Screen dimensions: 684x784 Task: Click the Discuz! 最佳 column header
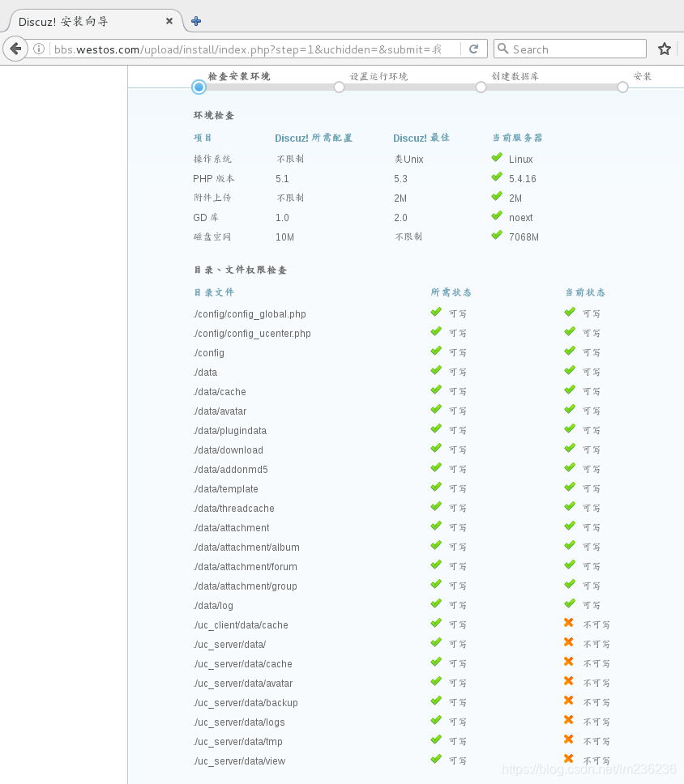421,138
